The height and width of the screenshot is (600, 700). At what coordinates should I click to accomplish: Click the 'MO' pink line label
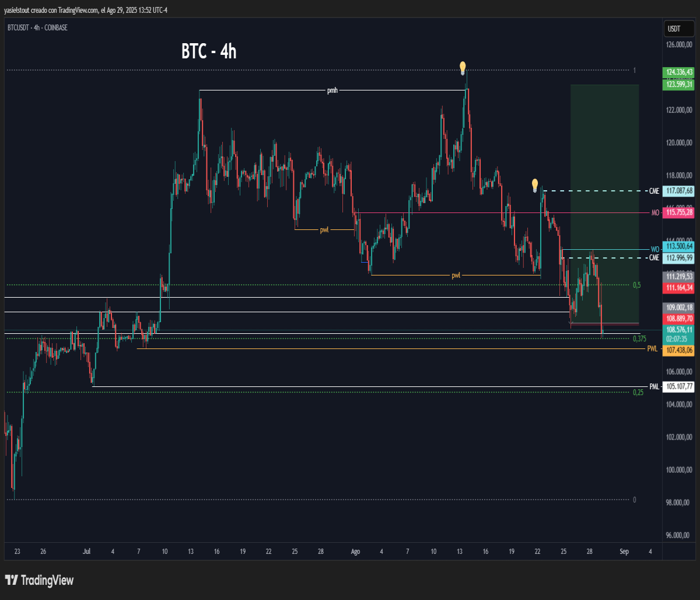pos(655,213)
